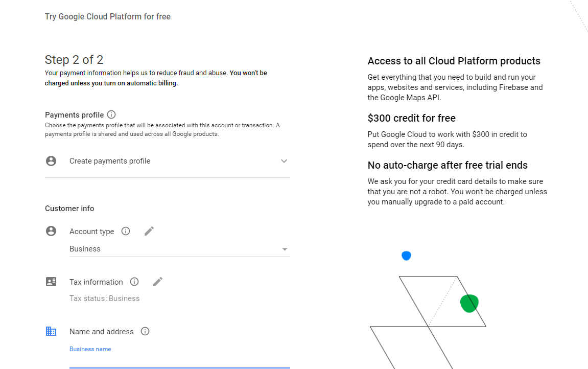Viewport: 588px width, 369px height.
Task: Click the Payments profile info icon
Action: (111, 114)
